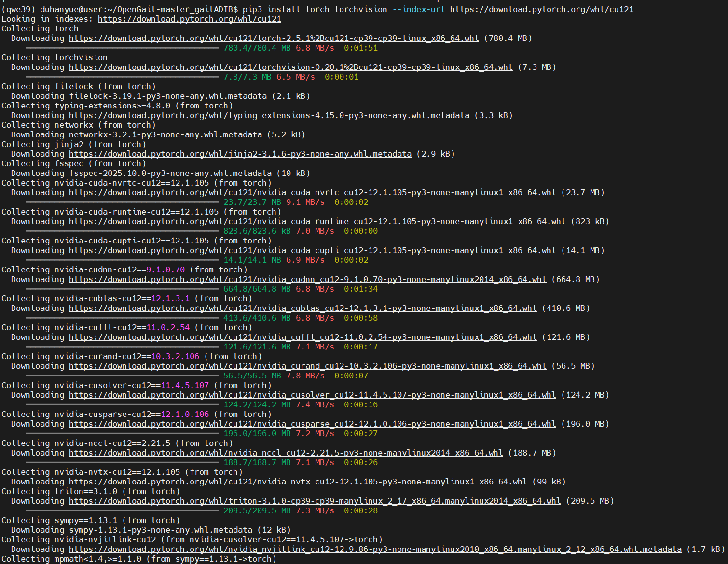Image resolution: width=728 pixels, height=564 pixels.
Task: Click the 9.1 MB/s speed value
Action: [305, 202]
